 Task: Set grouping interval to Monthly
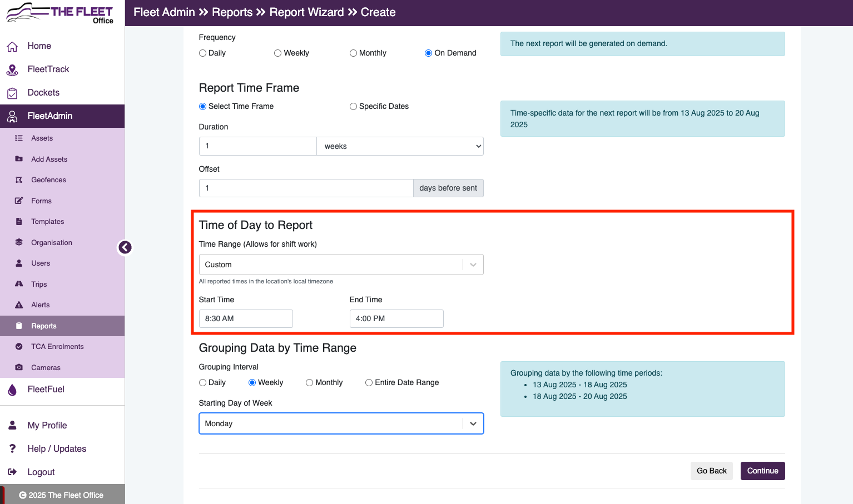click(x=309, y=383)
